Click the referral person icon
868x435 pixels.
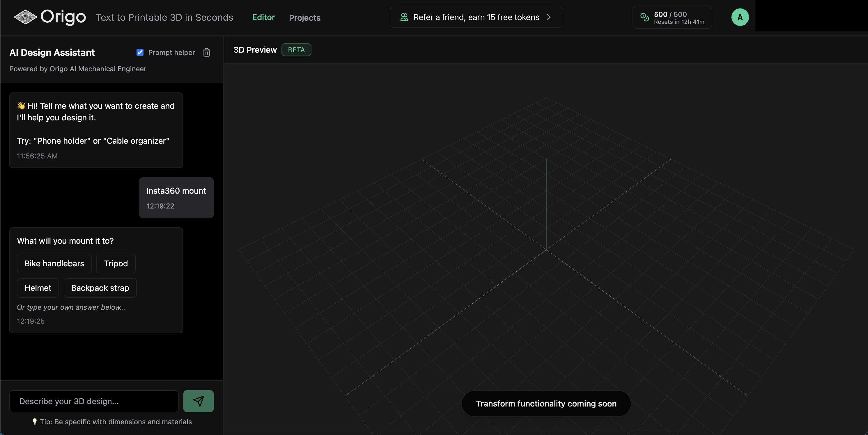point(404,17)
